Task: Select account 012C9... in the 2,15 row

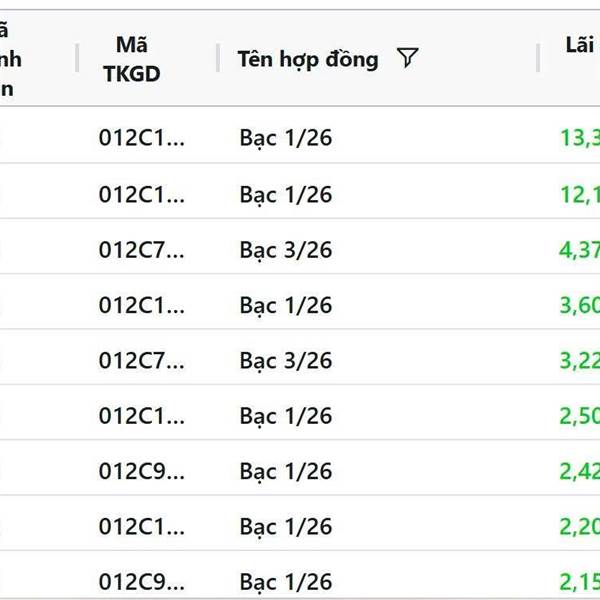Action: pyautogui.click(x=141, y=581)
